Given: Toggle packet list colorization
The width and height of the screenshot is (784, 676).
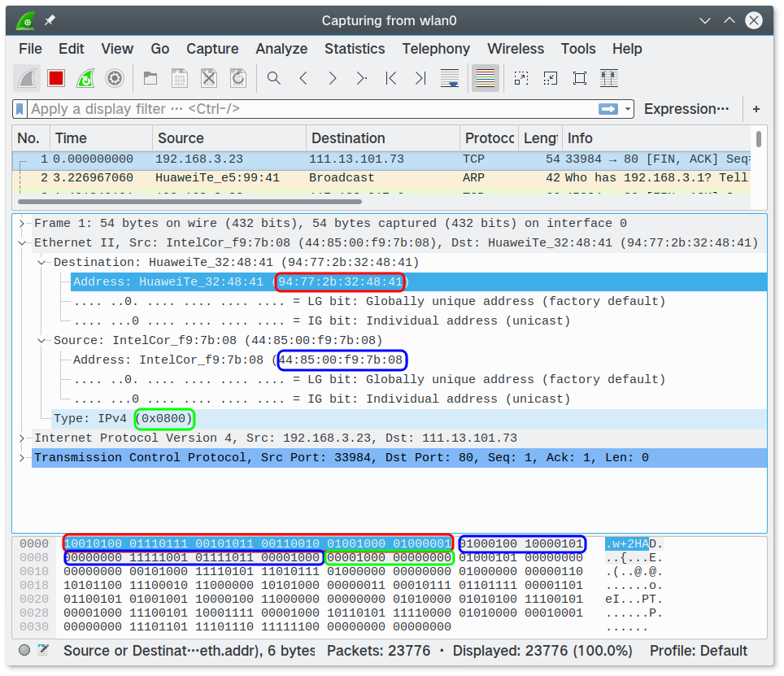Looking at the screenshot, I should 485,78.
